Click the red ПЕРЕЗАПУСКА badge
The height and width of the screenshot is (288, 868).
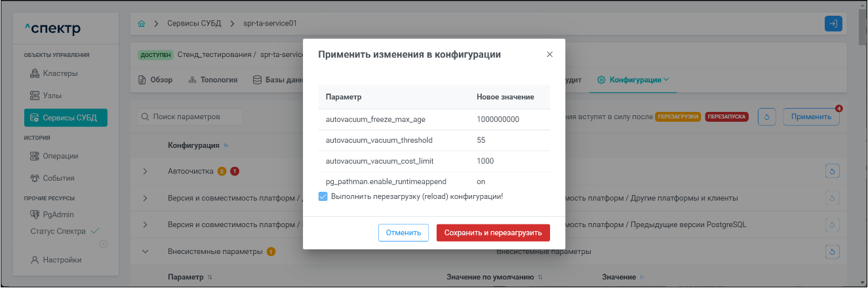coord(727,117)
